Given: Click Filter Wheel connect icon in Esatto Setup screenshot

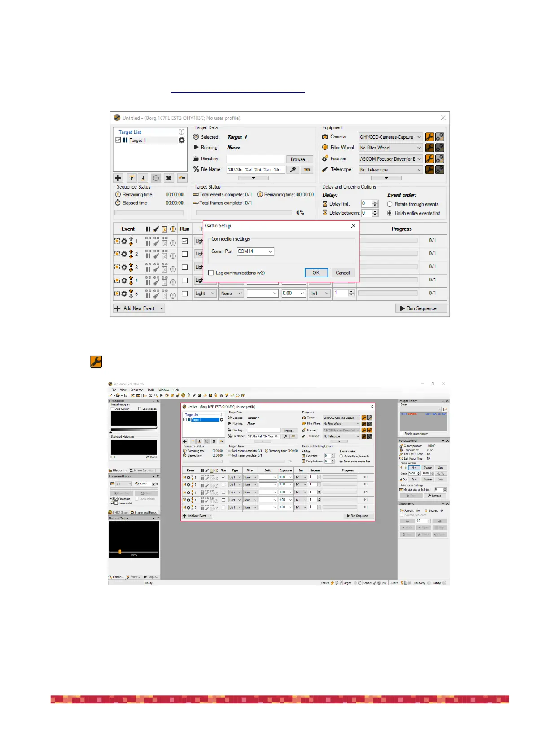Looking at the screenshot, I should click(440, 148).
